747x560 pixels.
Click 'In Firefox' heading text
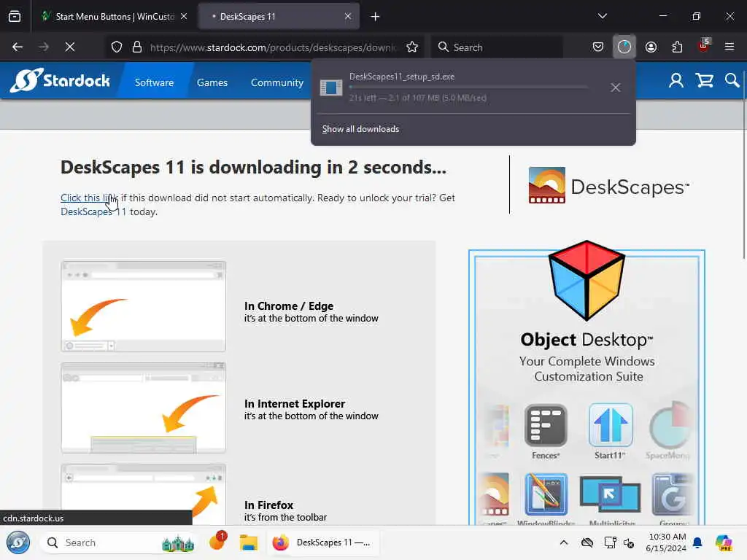click(x=268, y=505)
